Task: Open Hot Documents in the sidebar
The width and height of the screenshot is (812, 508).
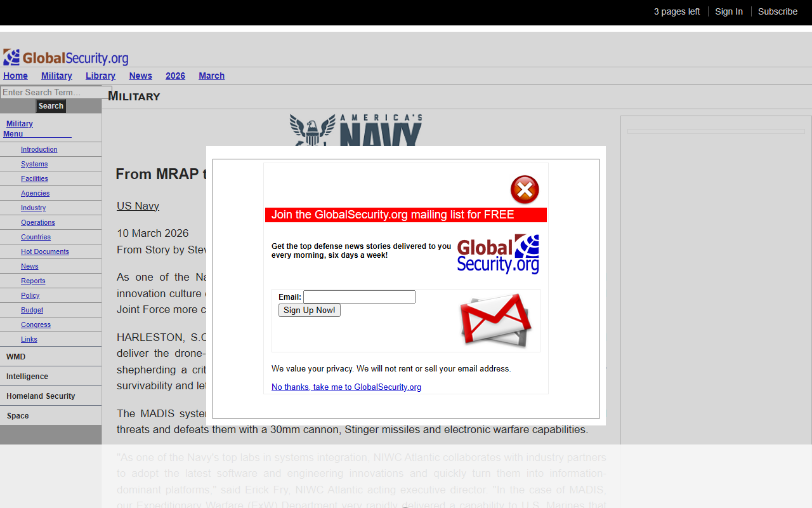Action: [x=44, y=251]
